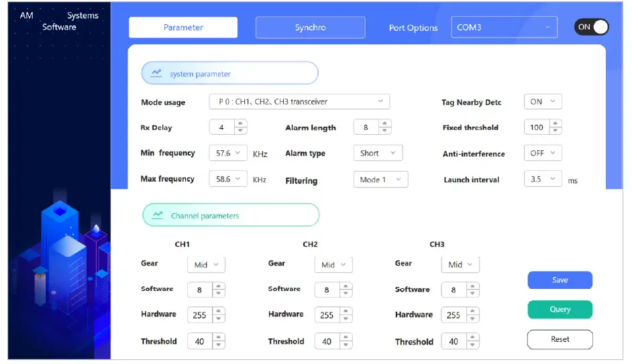This screenshot has height=364, width=632.
Task: Increase the CH1 Hardware value
Action: pyautogui.click(x=219, y=311)
